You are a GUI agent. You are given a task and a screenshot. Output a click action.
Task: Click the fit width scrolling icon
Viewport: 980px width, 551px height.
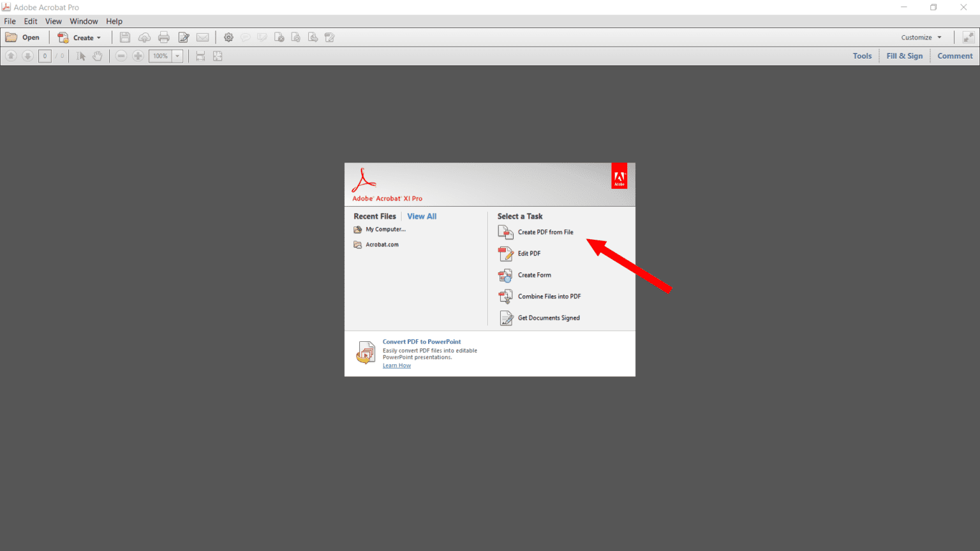pos(200,56)
